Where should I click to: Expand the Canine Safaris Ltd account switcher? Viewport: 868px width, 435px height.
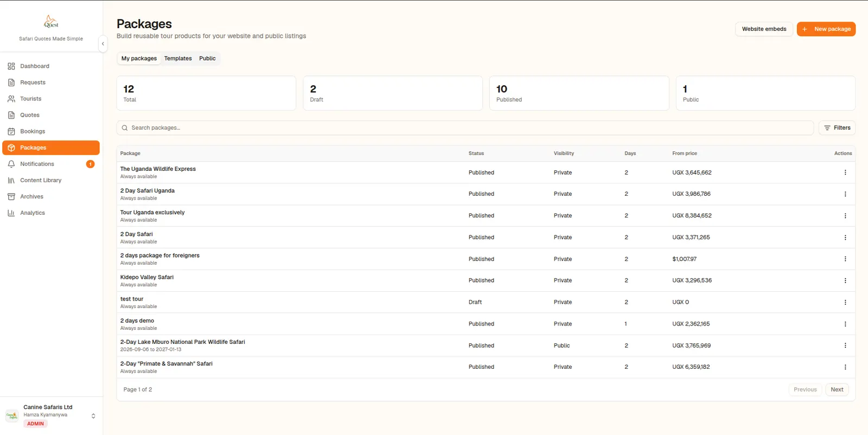pyautogui.click(x=93, y=416)
